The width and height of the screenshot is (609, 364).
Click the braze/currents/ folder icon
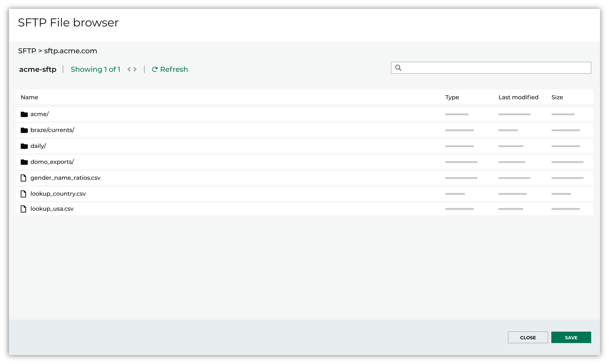(x=24, y=130)
